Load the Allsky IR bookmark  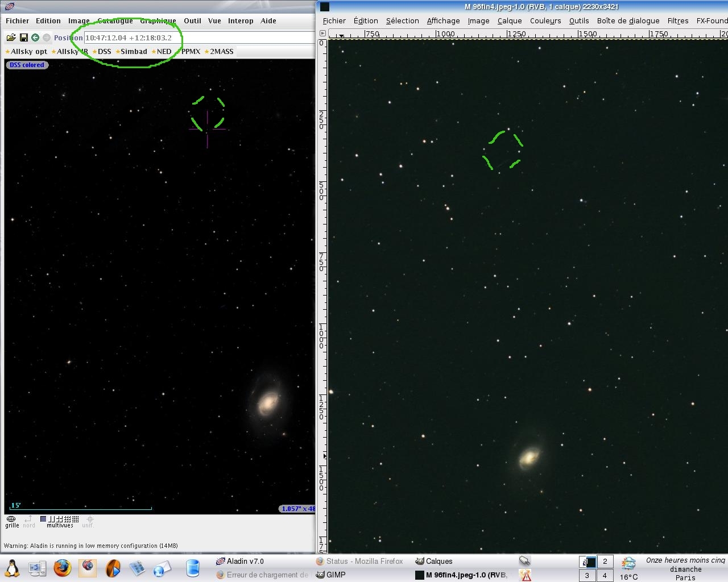click(x=70, y=52)
